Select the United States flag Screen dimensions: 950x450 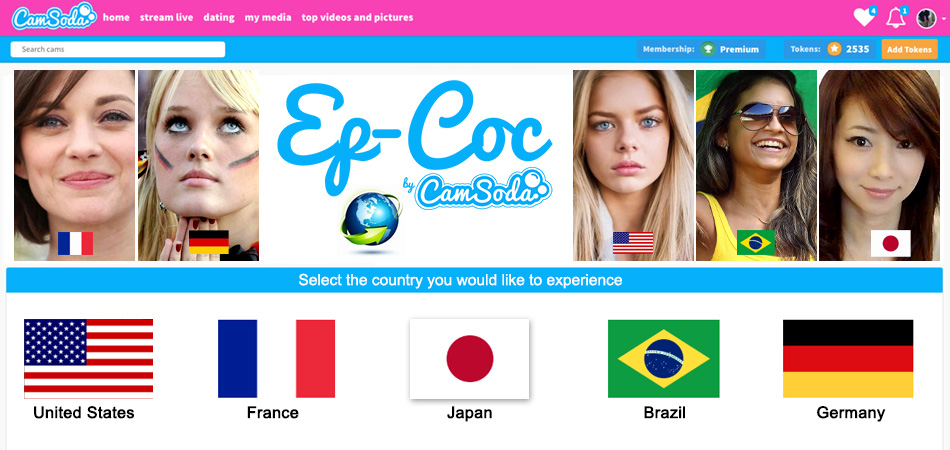click(88, 359)
